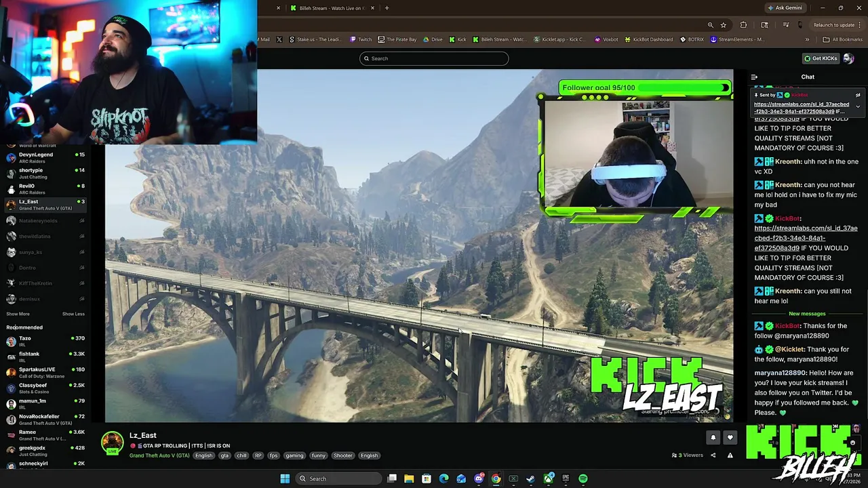The height and width of the screenshot is (488, 868).
Task: Click Relaunch to update button
Action: (833, 25)
